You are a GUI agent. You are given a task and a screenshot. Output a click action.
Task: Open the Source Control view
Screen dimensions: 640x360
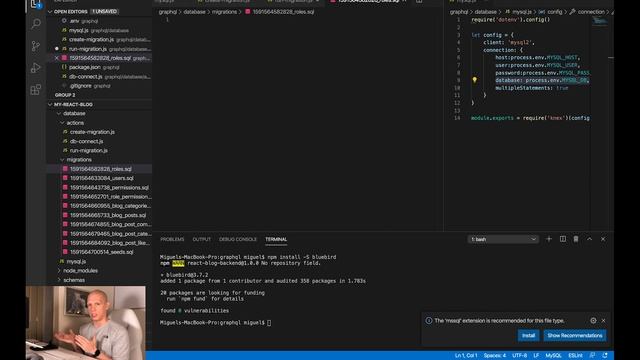[36, 46]
